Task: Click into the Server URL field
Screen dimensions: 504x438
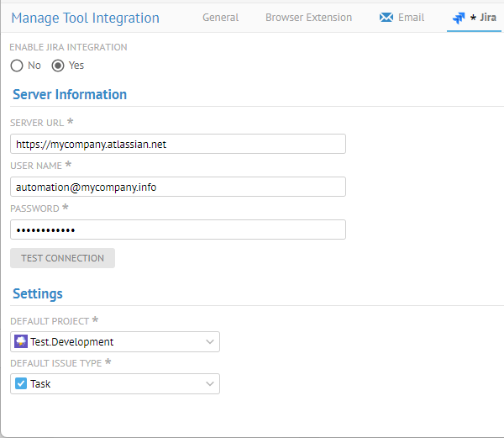Action: [x=177, y=144]
